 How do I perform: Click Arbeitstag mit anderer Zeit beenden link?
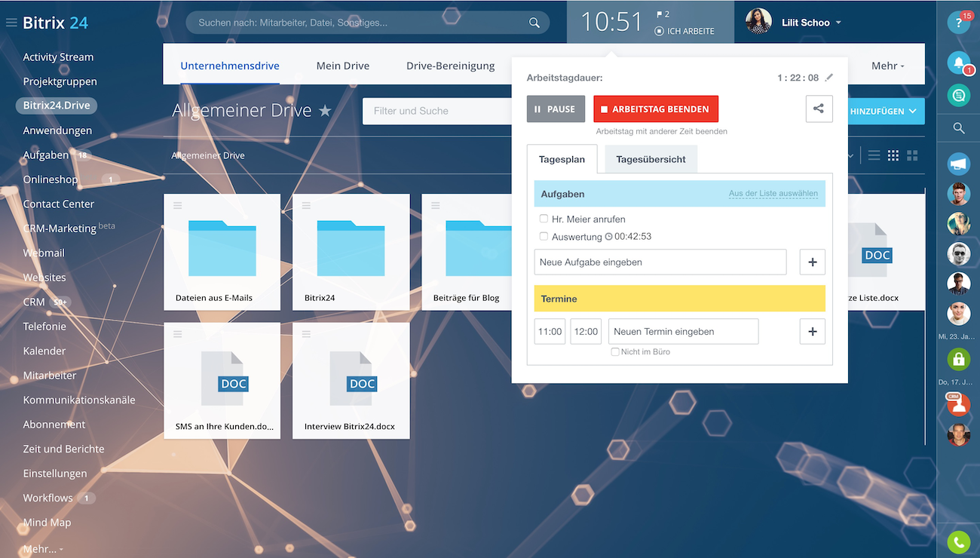coord(662,131)
